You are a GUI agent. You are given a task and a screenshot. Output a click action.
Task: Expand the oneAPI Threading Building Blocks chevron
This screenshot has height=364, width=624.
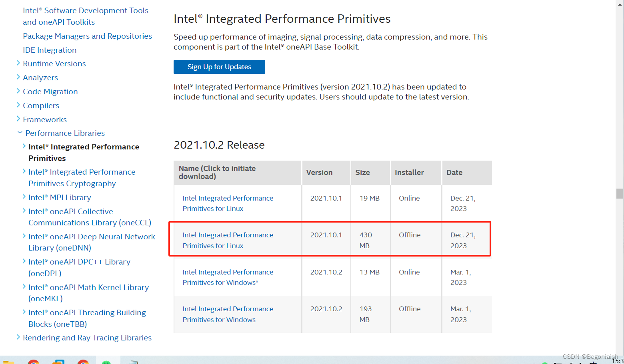coord(24,312)
